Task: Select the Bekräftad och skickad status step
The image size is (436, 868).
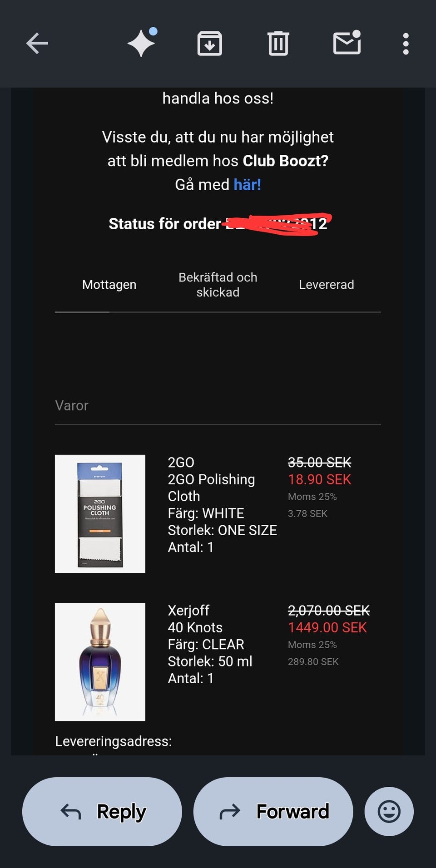Action: click(x=218, y=285)
